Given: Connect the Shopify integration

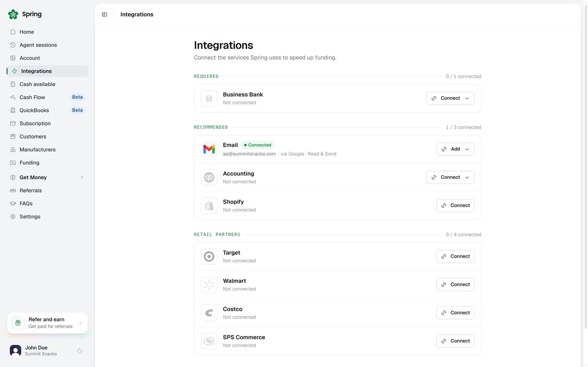Looking at the screenshot, I should (455, 206).
